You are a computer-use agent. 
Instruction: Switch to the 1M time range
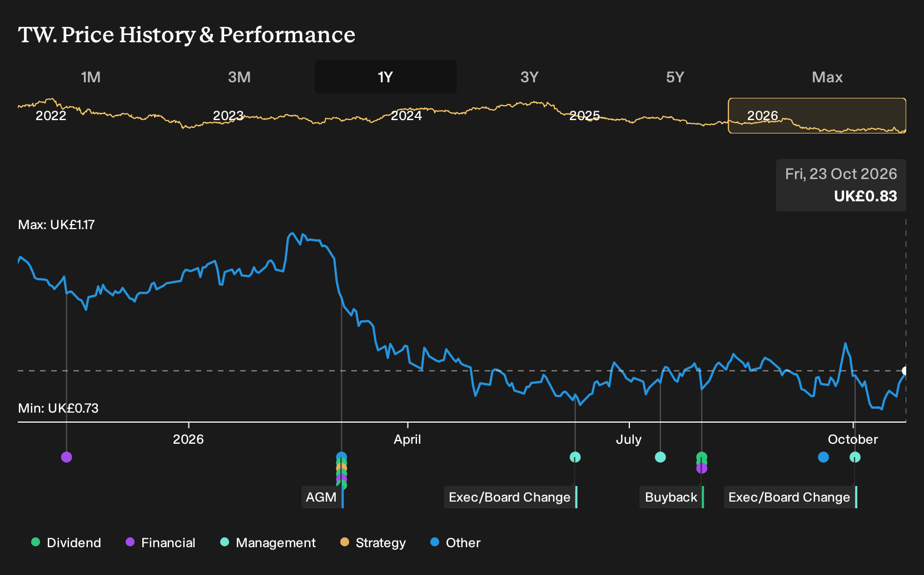coord(91,77)
